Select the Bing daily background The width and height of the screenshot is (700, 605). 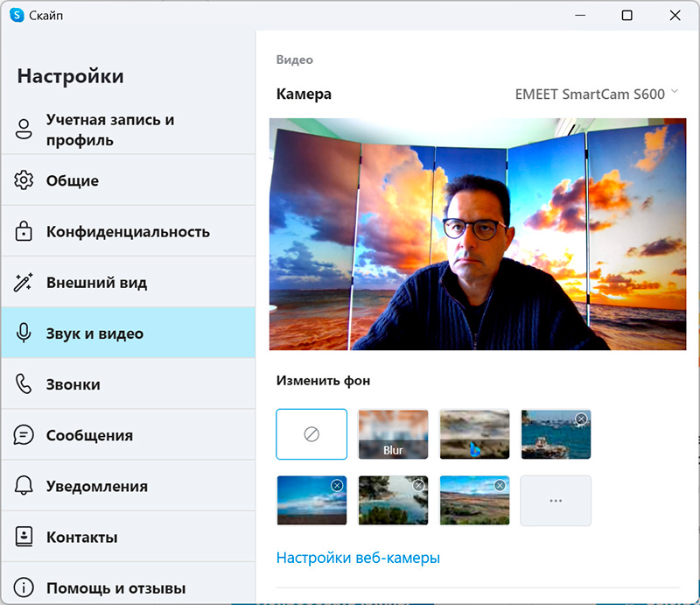pyautogui.click(x=474, y=434)
